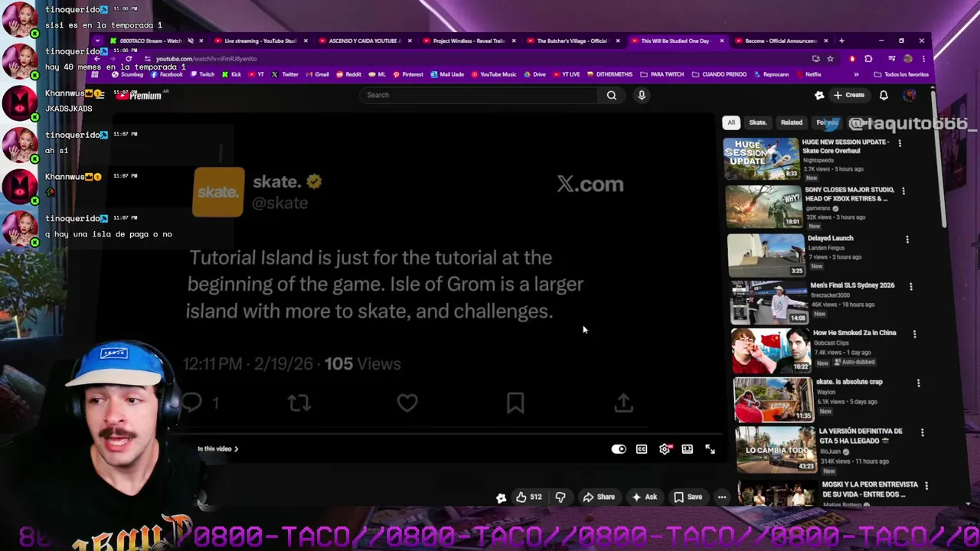Switch player to theater mode

coord(688,449)
